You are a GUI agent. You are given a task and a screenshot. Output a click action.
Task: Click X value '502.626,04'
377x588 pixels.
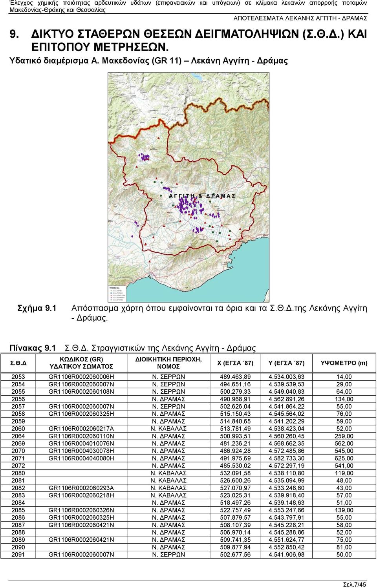click(235, 407)
